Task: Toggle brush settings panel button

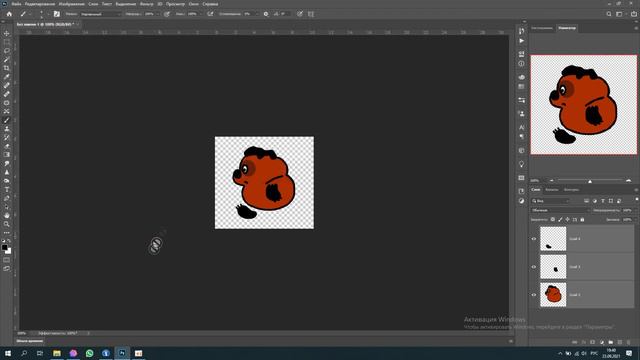Action: 57,14
